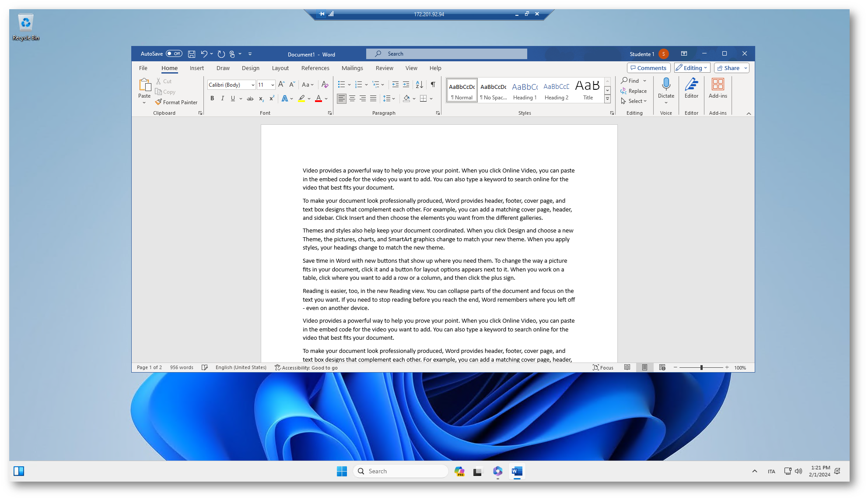Click the zoom slider handle
Viewport: 868px width, 500px height.
click(701, 367)
